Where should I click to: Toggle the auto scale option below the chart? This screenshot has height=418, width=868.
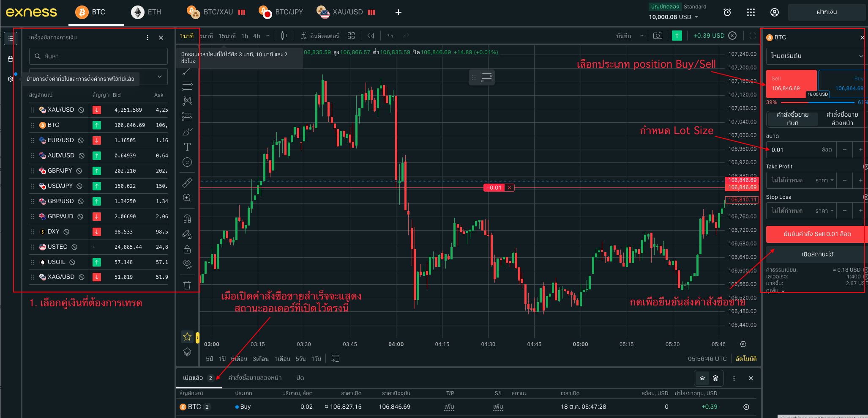coord(746,359)
